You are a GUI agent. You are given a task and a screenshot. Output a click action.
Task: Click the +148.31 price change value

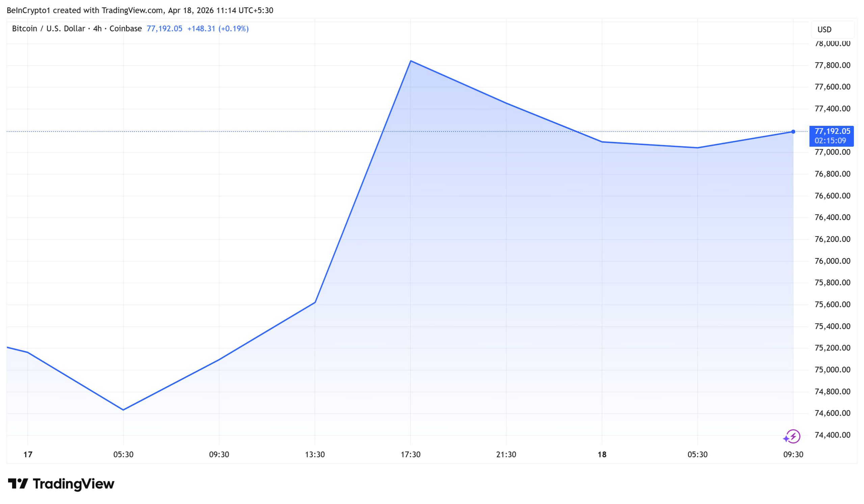tap(201, 29)
